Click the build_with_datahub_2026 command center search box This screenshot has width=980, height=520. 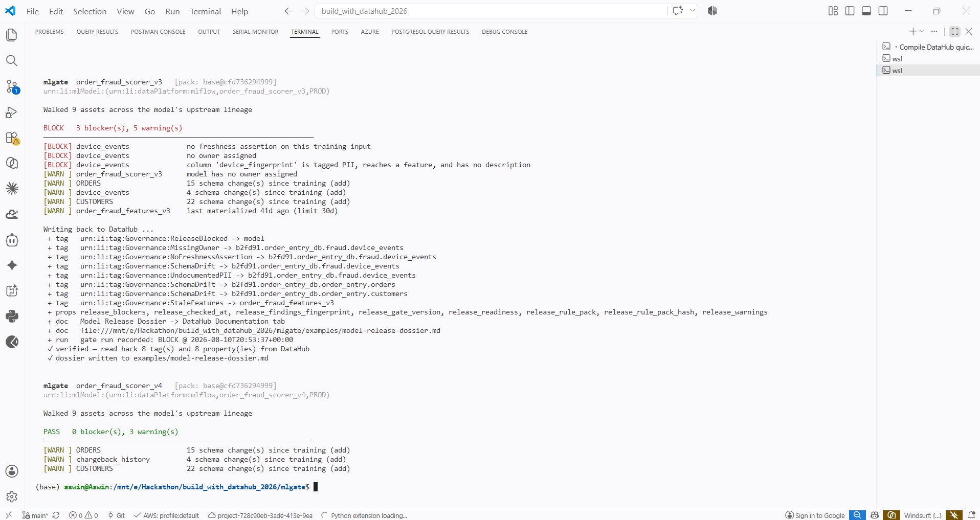click(x=491, y=11)
